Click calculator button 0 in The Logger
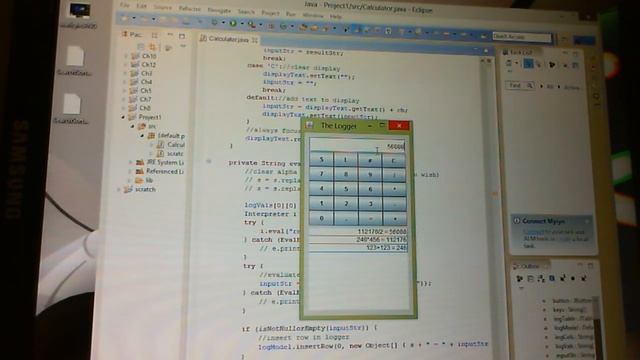Viewport: 640px width, 360px height. (x=321, y=218)
